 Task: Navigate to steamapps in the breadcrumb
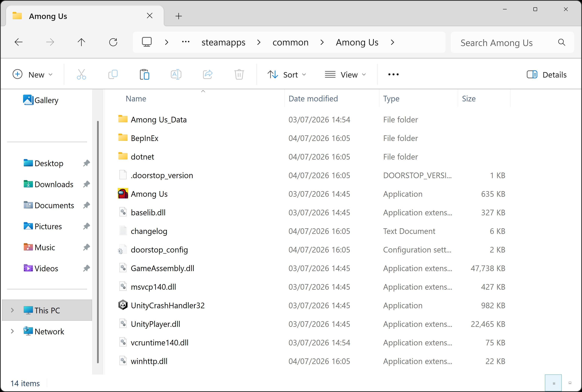(223, 42)
